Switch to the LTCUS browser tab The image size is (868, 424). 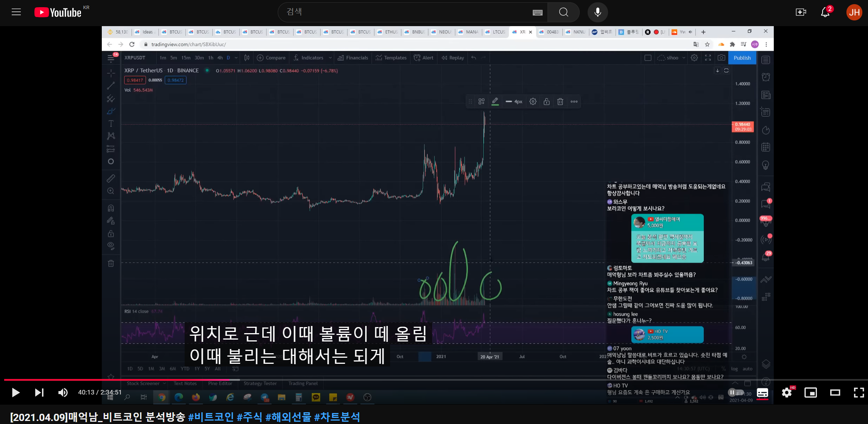coord(495,32)
